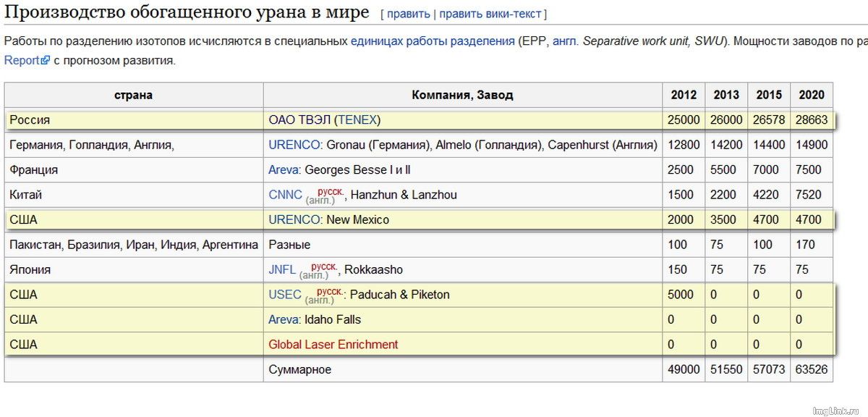The width and height of the screenshot is (868, 417).
Task: Click the total 51550 for 2013
Action: [726, 370]
